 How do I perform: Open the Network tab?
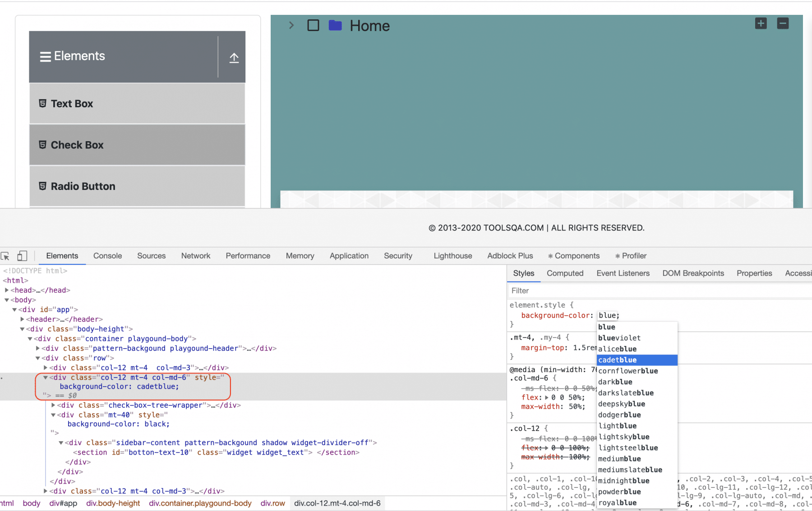tap(195, 256)
